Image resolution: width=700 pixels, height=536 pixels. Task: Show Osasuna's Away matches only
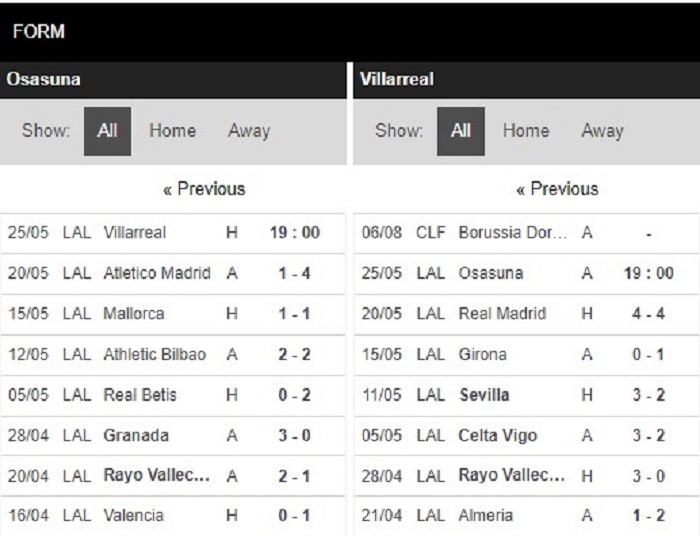point(249,131)
